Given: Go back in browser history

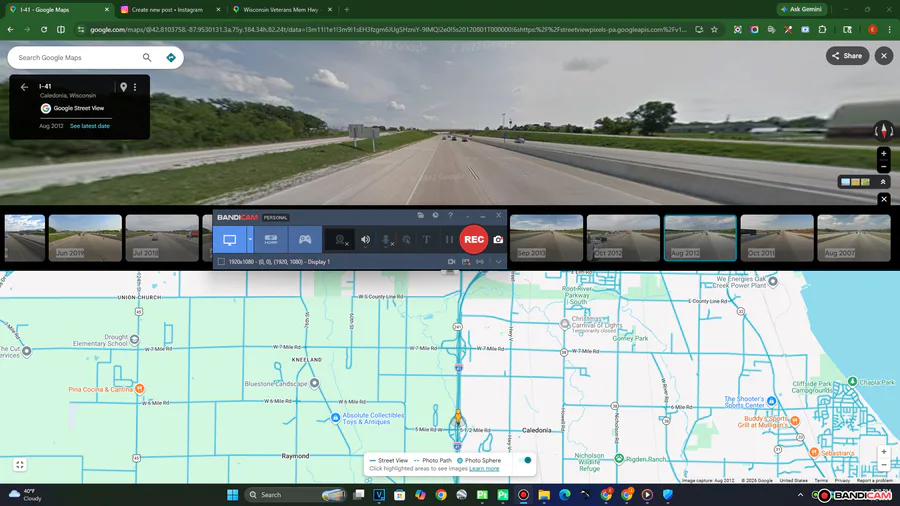Looking at the screenshot, I should (x=10, y=29).
